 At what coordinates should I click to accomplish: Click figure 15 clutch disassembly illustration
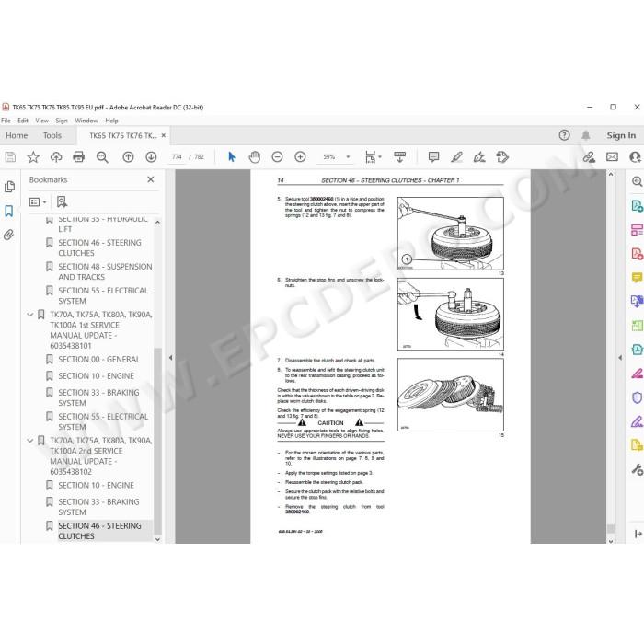point(451,395)
